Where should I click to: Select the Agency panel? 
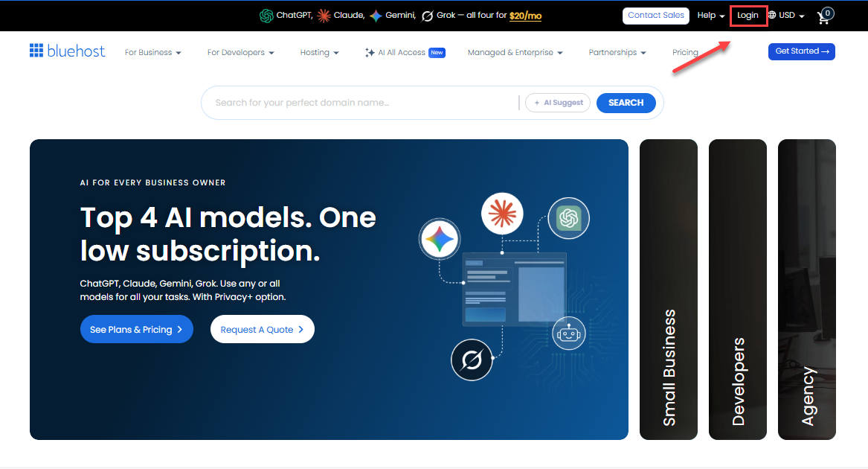tap(807, 290)
